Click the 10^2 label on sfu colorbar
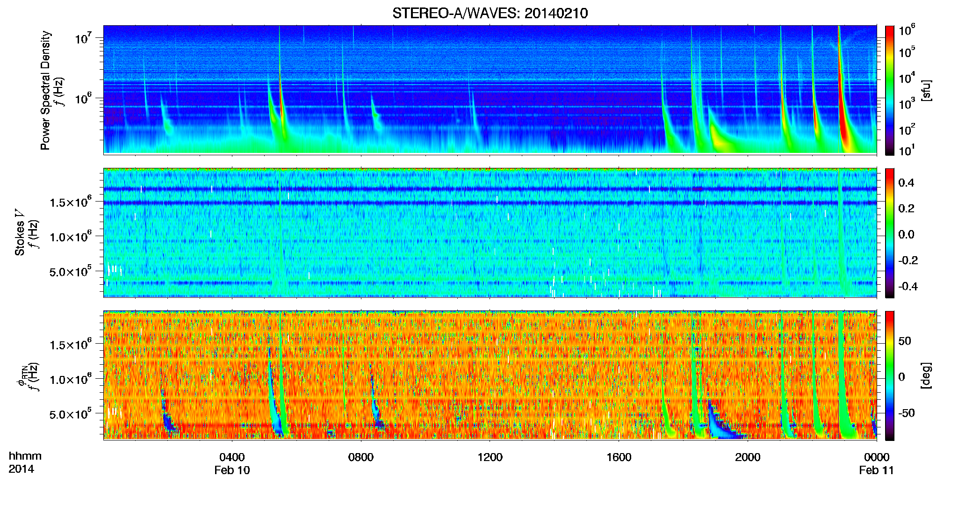Image resolution: width=980 pixels, height=505 pixels. (x=907, y=129)
